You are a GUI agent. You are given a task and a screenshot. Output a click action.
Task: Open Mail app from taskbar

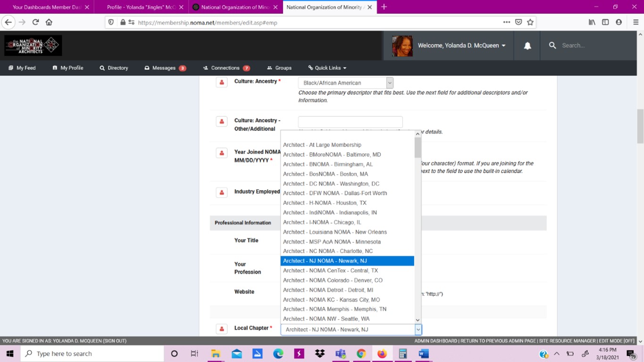[x=236, y=354]
